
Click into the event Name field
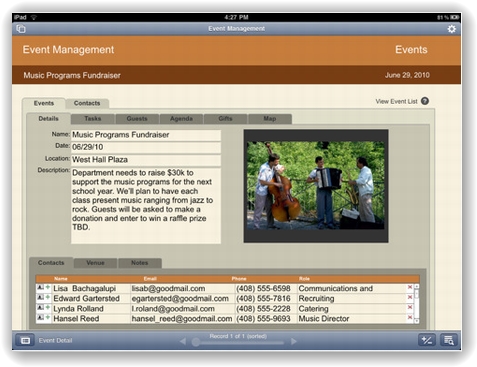click(x=146, y=135)
